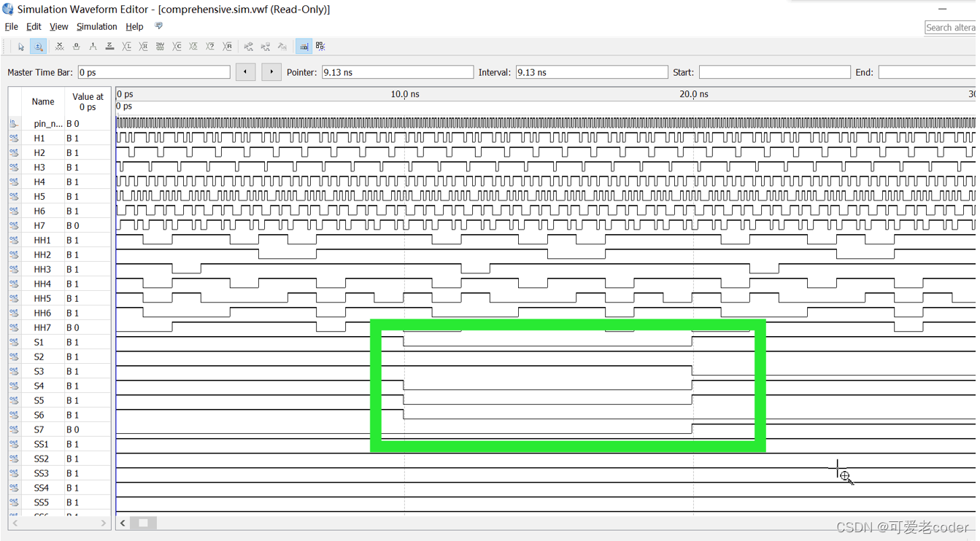Click the feedback icon beside Help
Image resolution: width=980 pixels, height=541 pixels.
point(158,26)
